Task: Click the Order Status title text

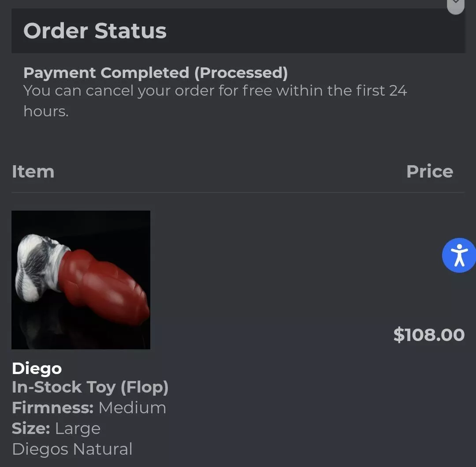Action: tap(95, 31)
